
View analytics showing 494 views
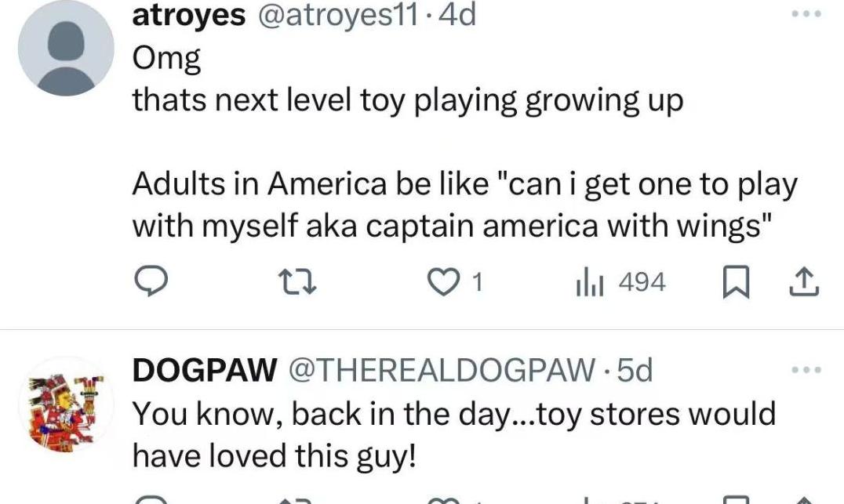tap(620, 283)
